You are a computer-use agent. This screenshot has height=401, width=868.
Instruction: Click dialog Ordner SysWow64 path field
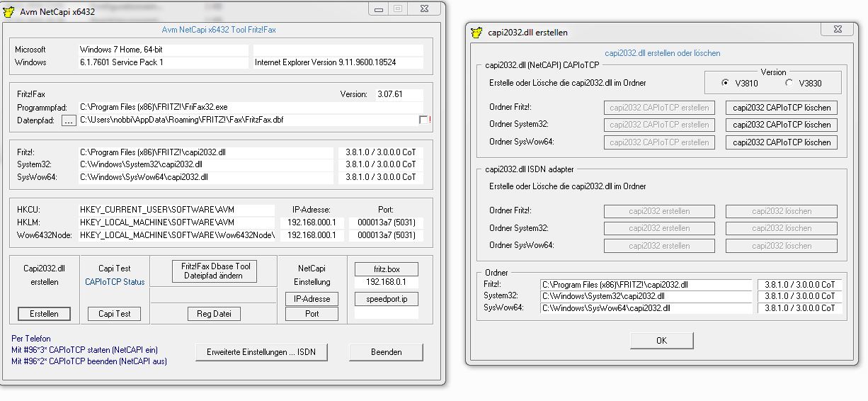(x=646, y=308)
